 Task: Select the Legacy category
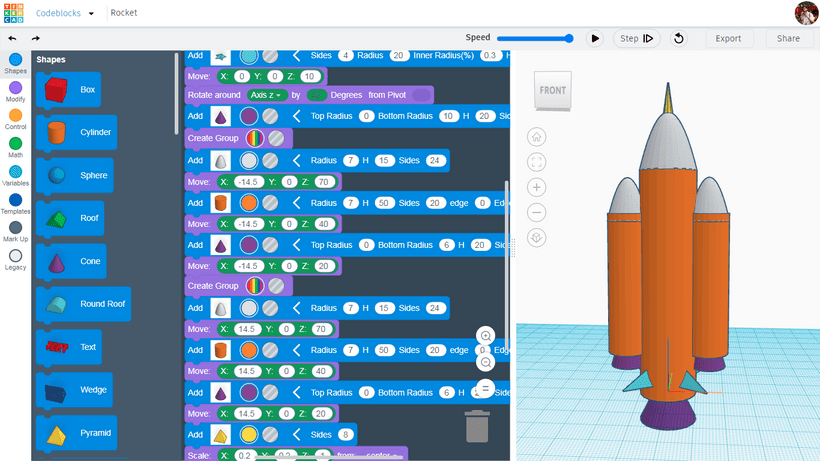click(x=15, y=260)
